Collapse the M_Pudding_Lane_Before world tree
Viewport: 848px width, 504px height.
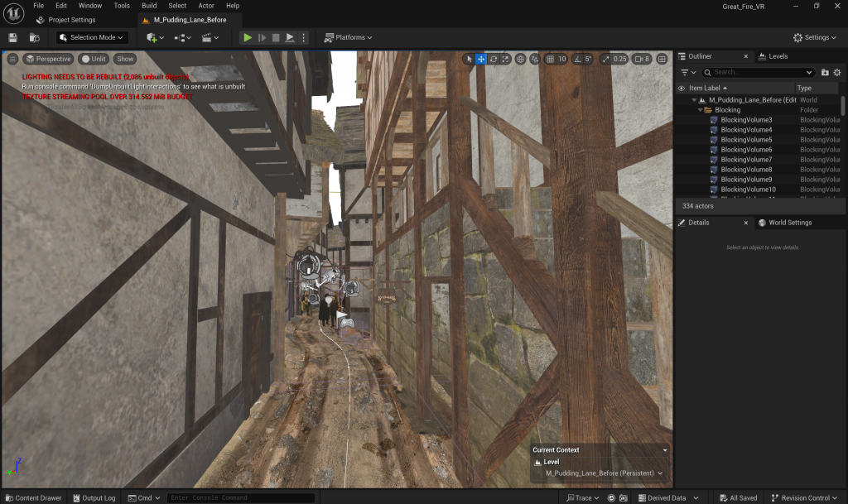(694, 100)
